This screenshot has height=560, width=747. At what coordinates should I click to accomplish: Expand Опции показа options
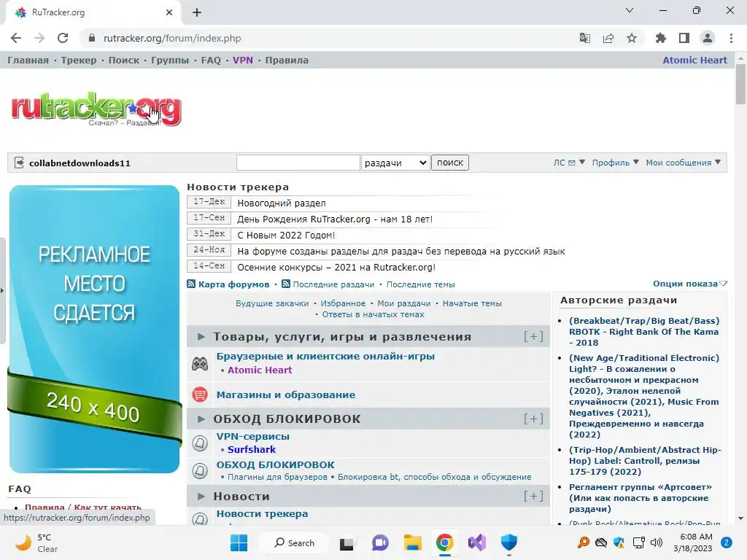point(689,284)
